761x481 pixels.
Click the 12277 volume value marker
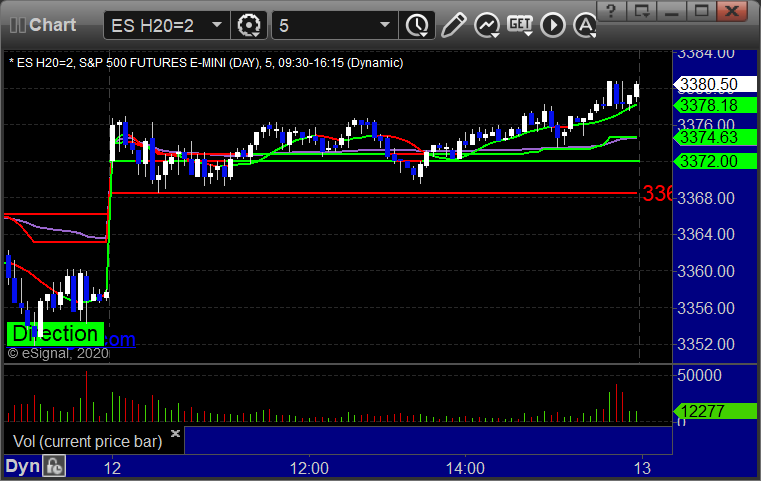tap(714, 412)
